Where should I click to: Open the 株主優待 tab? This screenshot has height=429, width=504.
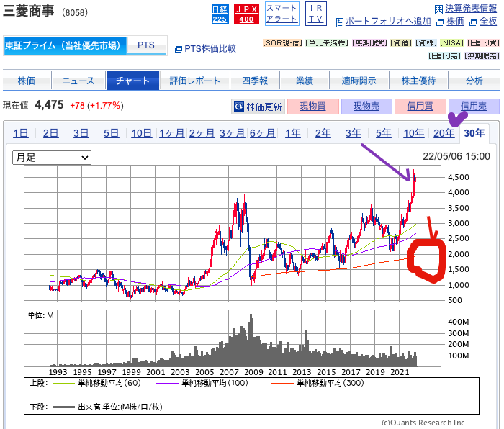[418, 81]
